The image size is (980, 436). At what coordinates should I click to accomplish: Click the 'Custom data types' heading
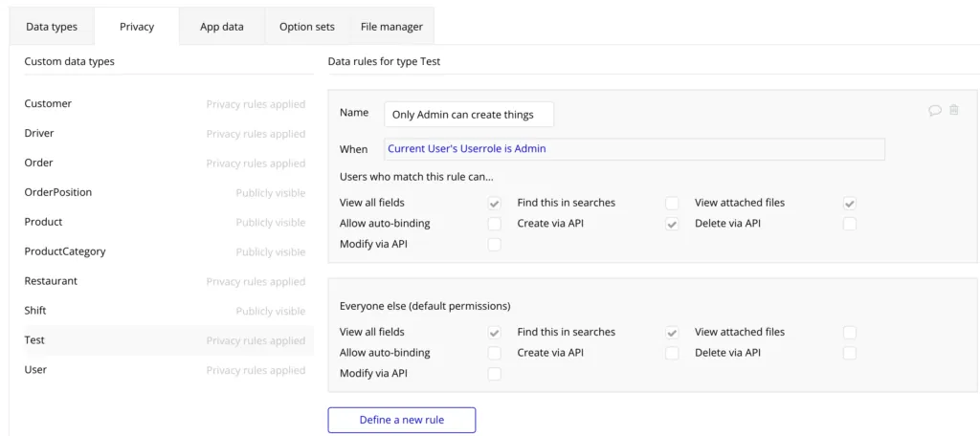coord(69,61)
